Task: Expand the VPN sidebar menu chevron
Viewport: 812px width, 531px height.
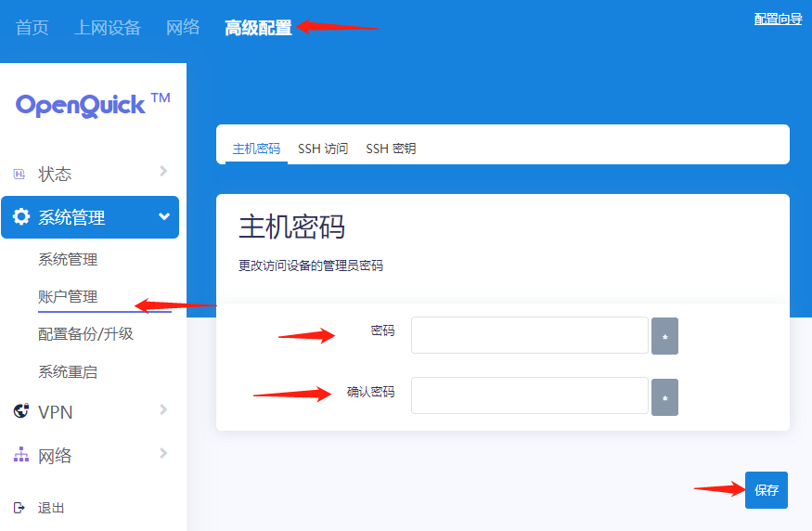Action: point(163,409)
